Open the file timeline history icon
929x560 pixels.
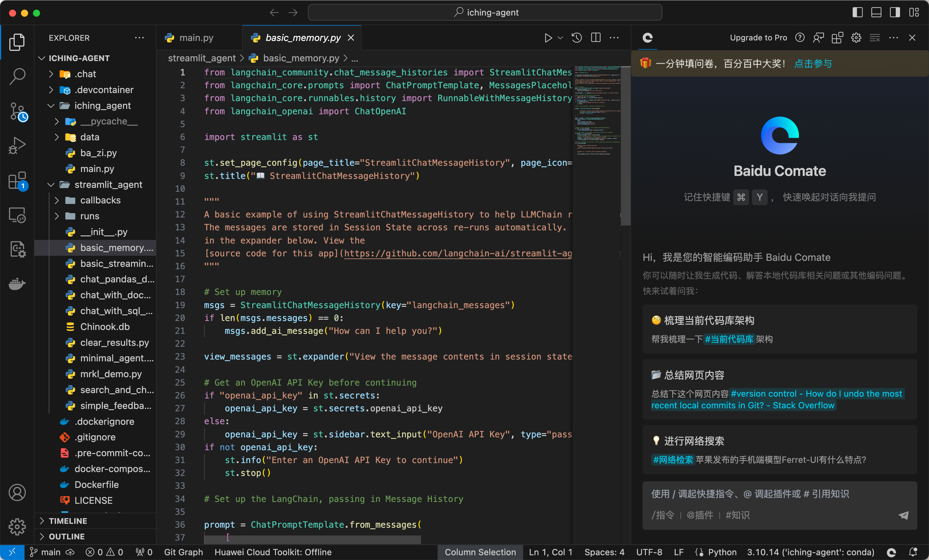[577, 38]
